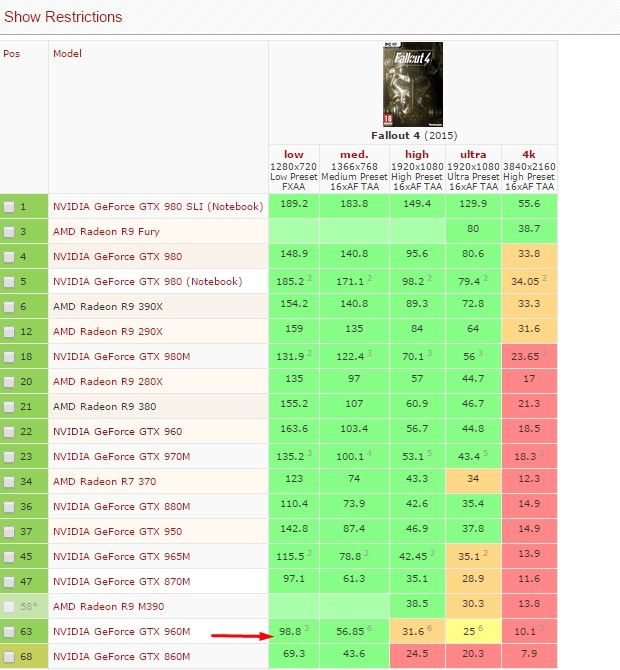
Task: Select the checkbox for GTX 860M
Action: (9, 657)
